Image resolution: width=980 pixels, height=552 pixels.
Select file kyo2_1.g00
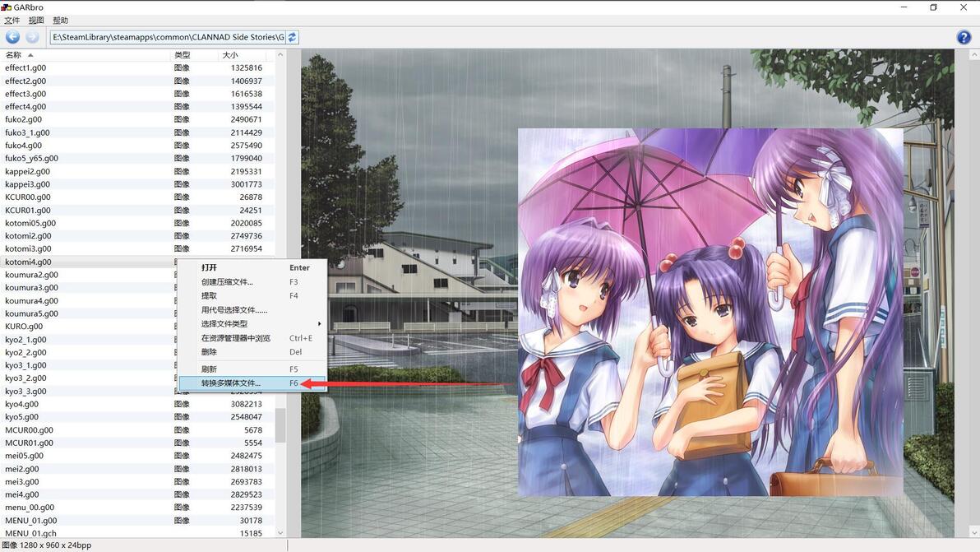[x=25, y=340]
